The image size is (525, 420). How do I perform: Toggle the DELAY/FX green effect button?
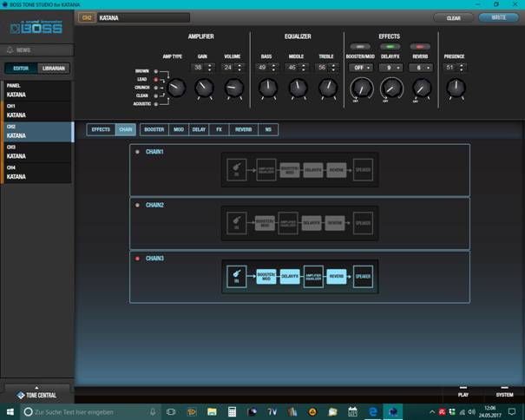390,47
